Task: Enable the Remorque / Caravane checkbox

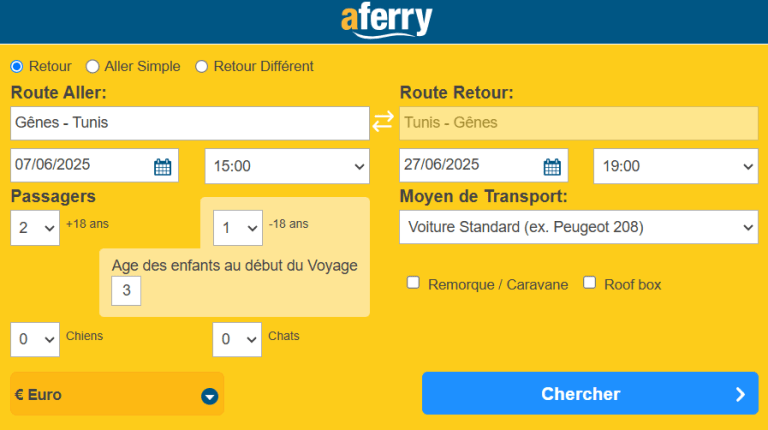Action: pyautogui.click(x=413, y=283)
